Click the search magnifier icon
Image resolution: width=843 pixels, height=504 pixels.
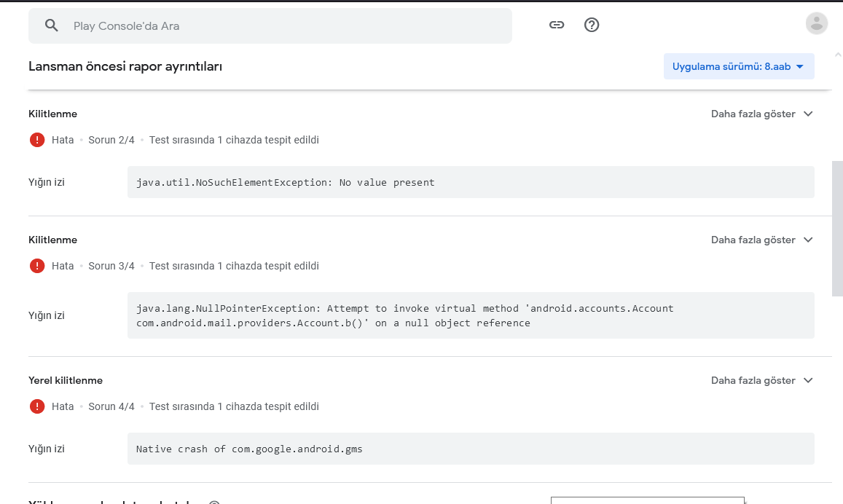click(51, 25)
